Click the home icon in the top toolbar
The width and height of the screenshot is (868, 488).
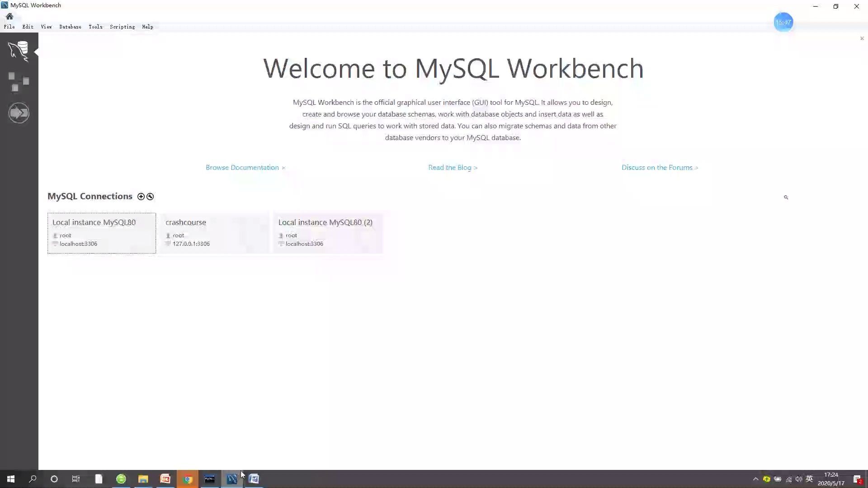[x=9, y=17]
